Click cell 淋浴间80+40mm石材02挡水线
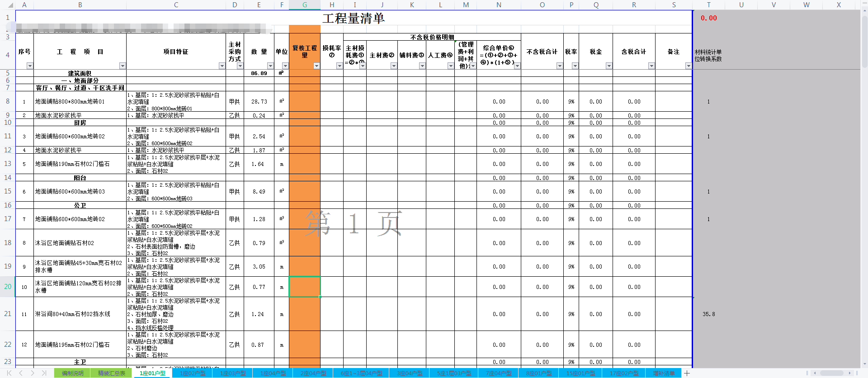The height and width of the screenshot is (378, 868). 80,314
